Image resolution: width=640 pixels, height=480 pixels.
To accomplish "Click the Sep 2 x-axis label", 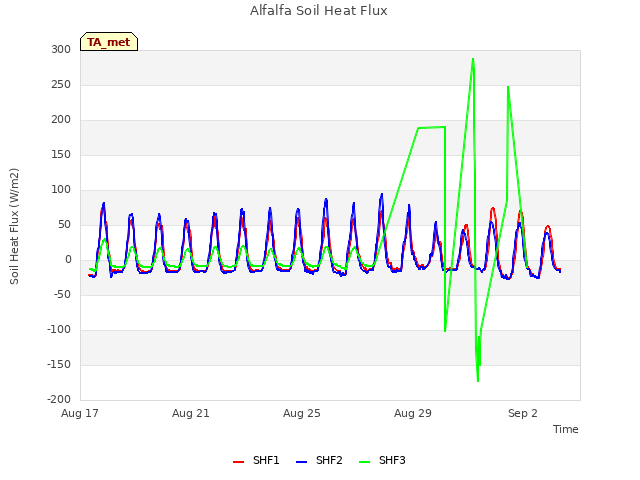I will click(x=522, y=413).
